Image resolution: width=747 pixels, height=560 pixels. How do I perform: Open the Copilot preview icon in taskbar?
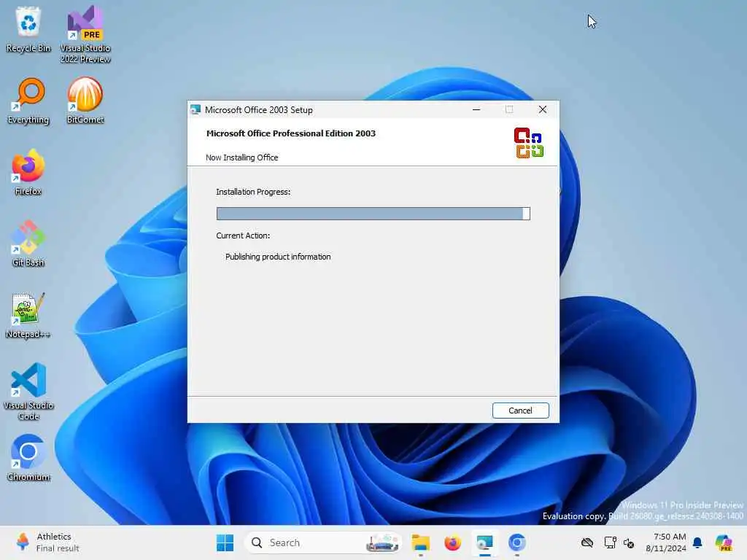(724, 542)
